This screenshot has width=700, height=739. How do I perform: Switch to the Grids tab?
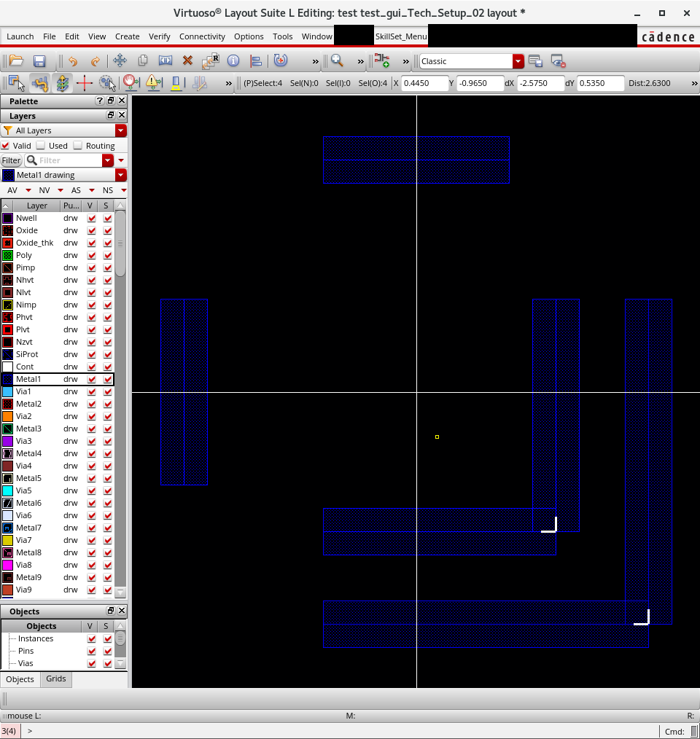pyautogui.click(x=56, y=679)
